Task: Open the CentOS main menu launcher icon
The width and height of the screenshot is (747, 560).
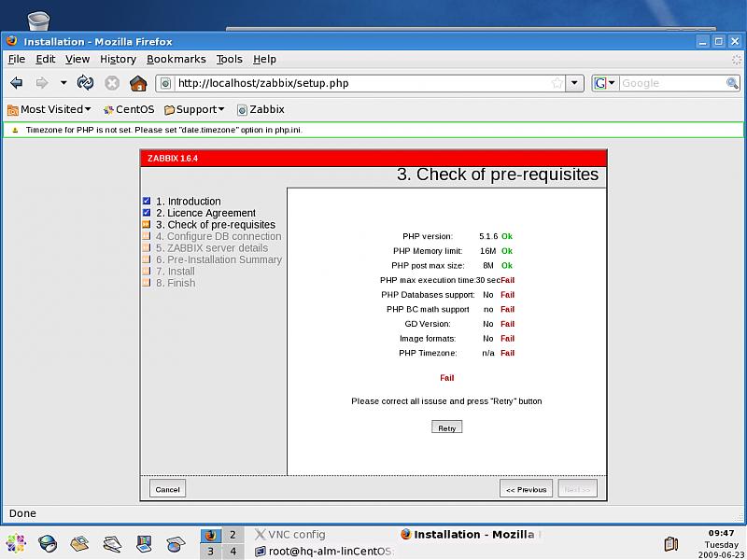Action: 15,543
